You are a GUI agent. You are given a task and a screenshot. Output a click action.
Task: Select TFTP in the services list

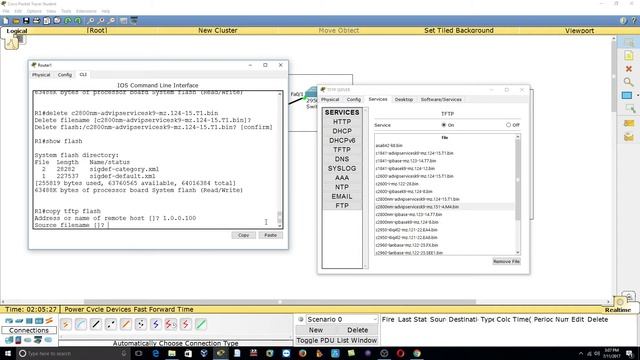[x=342, y=150]
